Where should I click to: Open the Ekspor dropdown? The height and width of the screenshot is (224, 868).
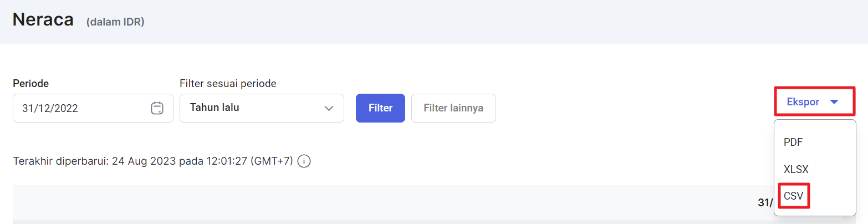814,102
